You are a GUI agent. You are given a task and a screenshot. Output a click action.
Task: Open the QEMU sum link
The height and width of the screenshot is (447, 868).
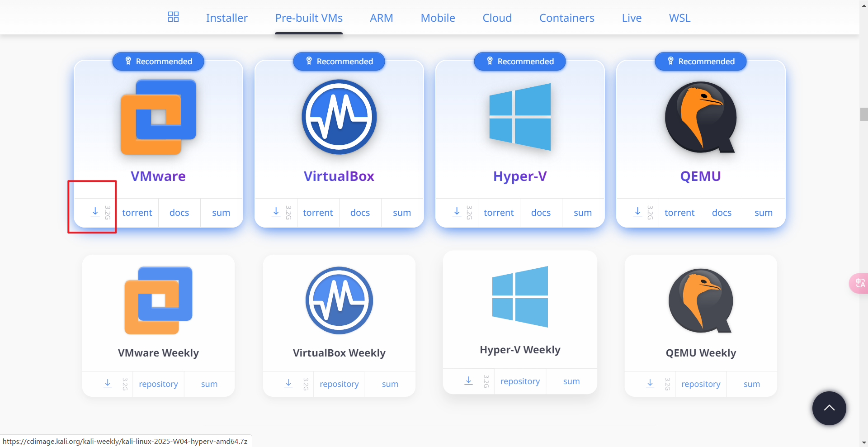(764, 213)
